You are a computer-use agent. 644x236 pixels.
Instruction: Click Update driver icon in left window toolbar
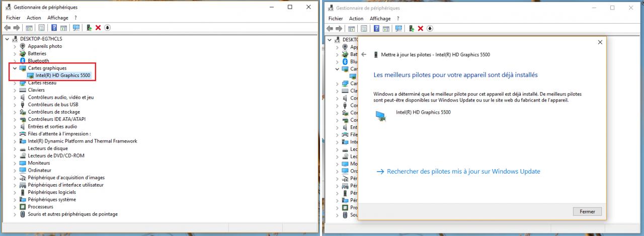click(x=89, y=28)
